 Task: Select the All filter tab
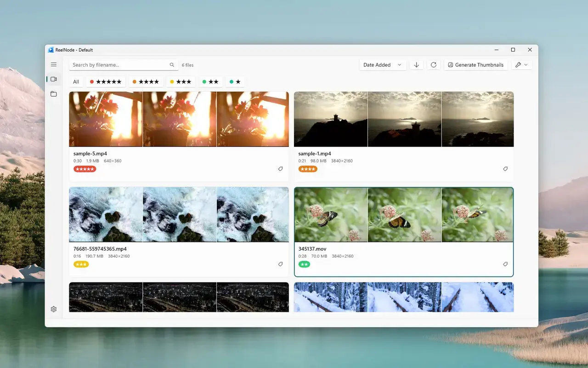76,82
